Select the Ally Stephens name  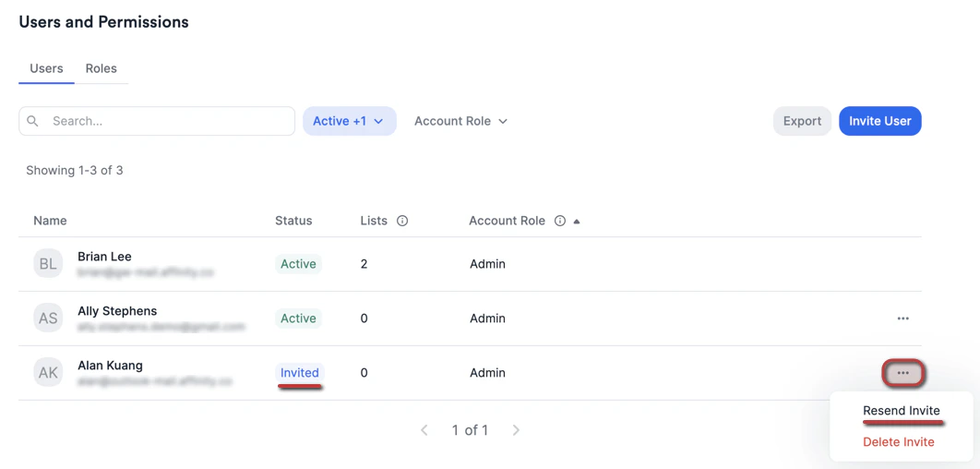coord(117,311)
